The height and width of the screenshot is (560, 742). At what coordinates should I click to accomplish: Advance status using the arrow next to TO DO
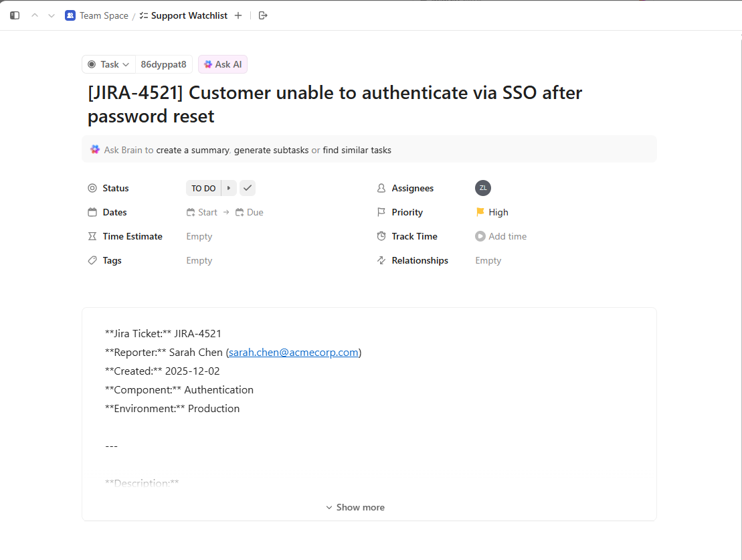click(229, 188)
